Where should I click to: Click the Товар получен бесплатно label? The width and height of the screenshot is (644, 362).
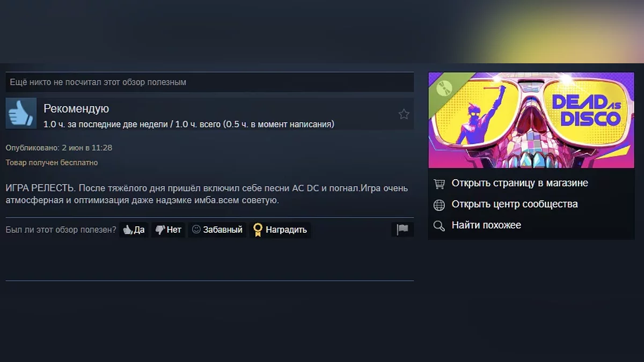(x=52, y=162)
